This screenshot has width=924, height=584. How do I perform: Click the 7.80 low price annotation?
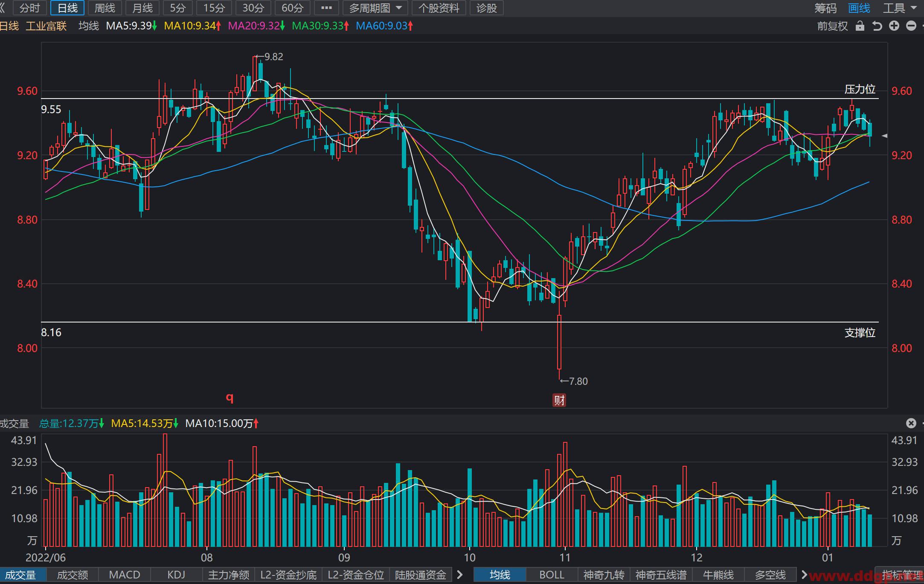click(574, 381)
